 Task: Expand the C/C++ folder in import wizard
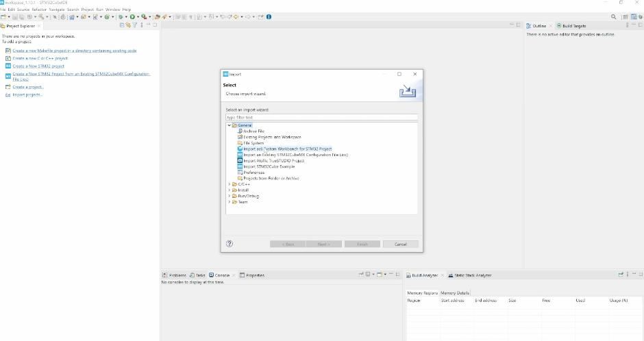point(230,184)
